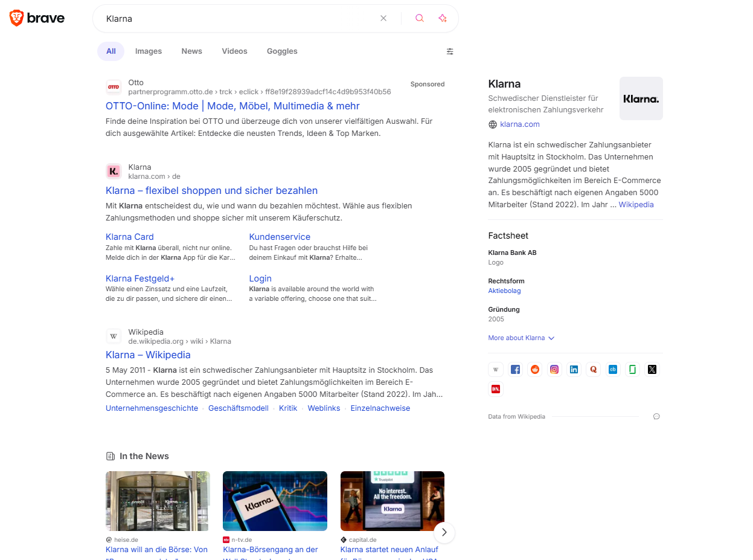Open the Wikipedia link after the infobox description
Viewport: 753px width, 560px height.
click(636, 205)
